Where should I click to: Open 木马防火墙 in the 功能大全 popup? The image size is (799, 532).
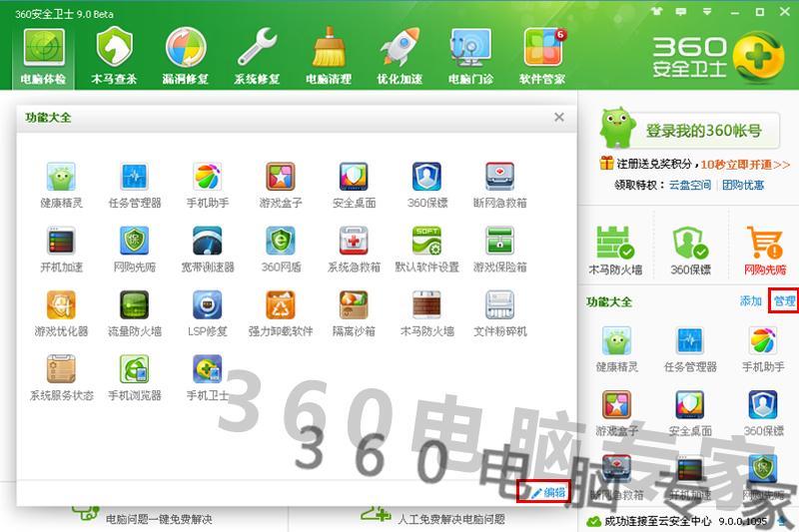pyautogui.click(x=427, y=313)
